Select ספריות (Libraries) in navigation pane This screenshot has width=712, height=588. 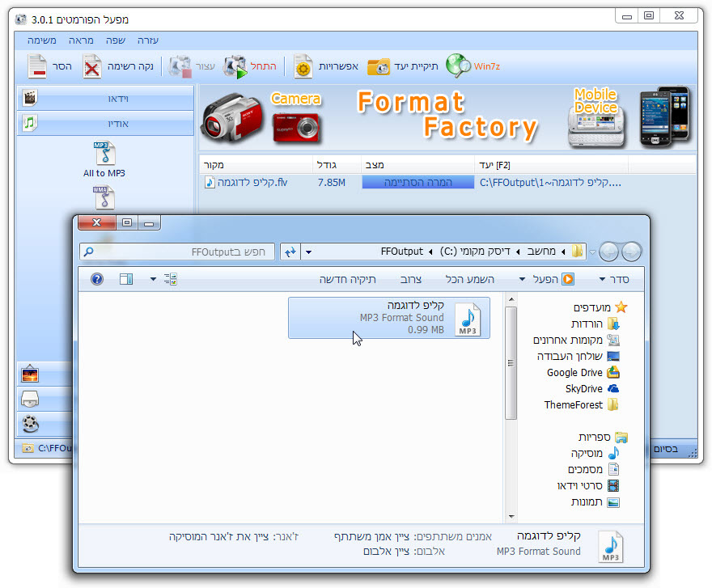(603, 438)
